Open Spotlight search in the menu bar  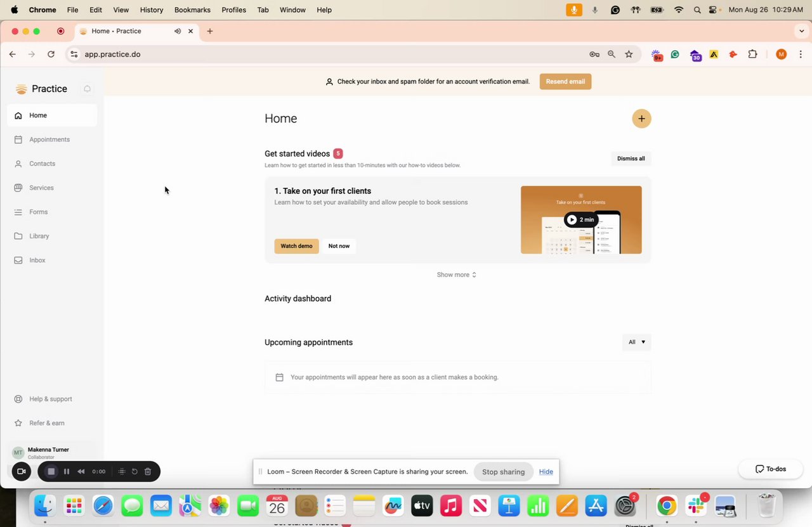point(697,10)
